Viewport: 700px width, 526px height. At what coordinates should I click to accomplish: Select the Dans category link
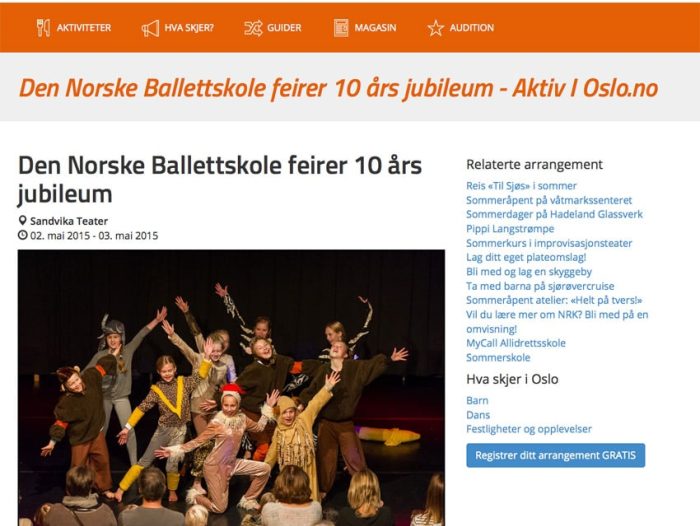pyautogui.click(x=478, y=415)
